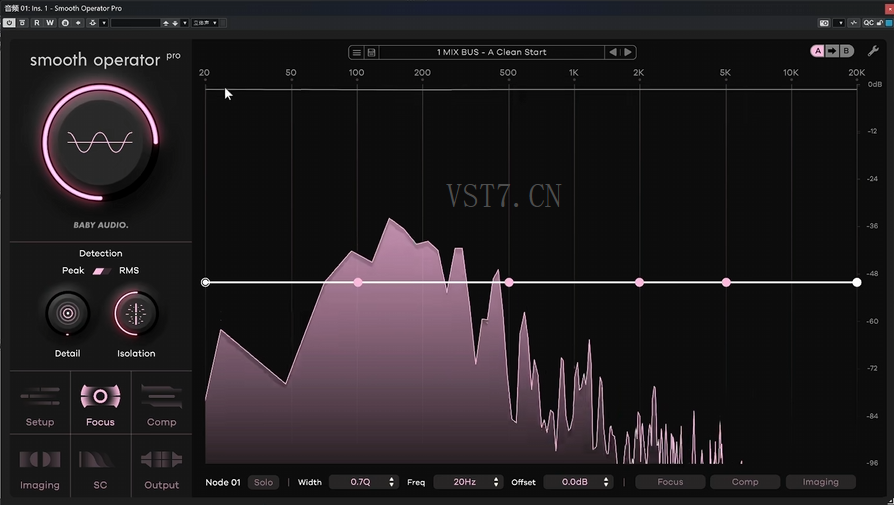Open the preset list menu icon

click(356, 52)
